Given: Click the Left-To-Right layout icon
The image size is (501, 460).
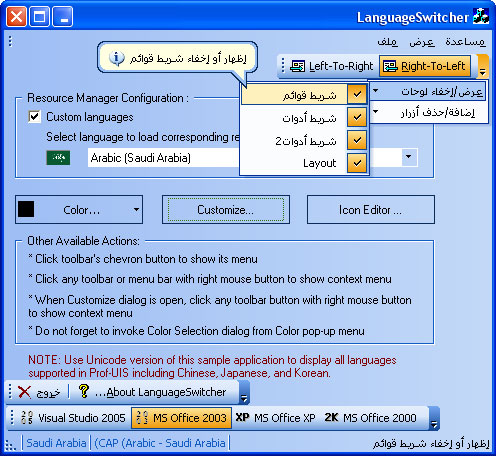Looking at the screenshot, I should (x=297, y=66).
